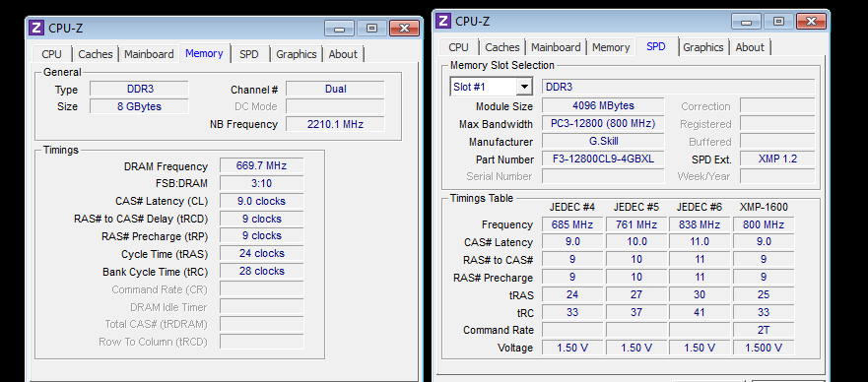Switch to Memory tab in right window
Viewport: 868px width, 382px height.
point(611,47)
